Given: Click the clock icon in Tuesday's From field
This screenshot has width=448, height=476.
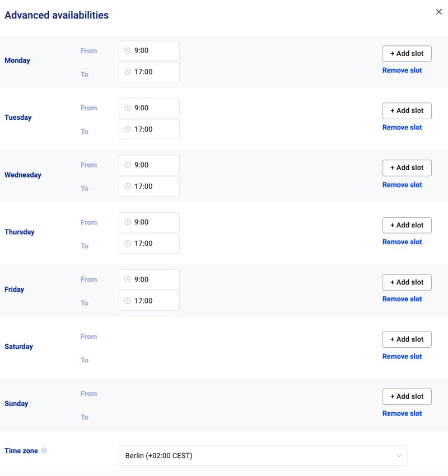Looking at the screenshot, I should (128, 108).
